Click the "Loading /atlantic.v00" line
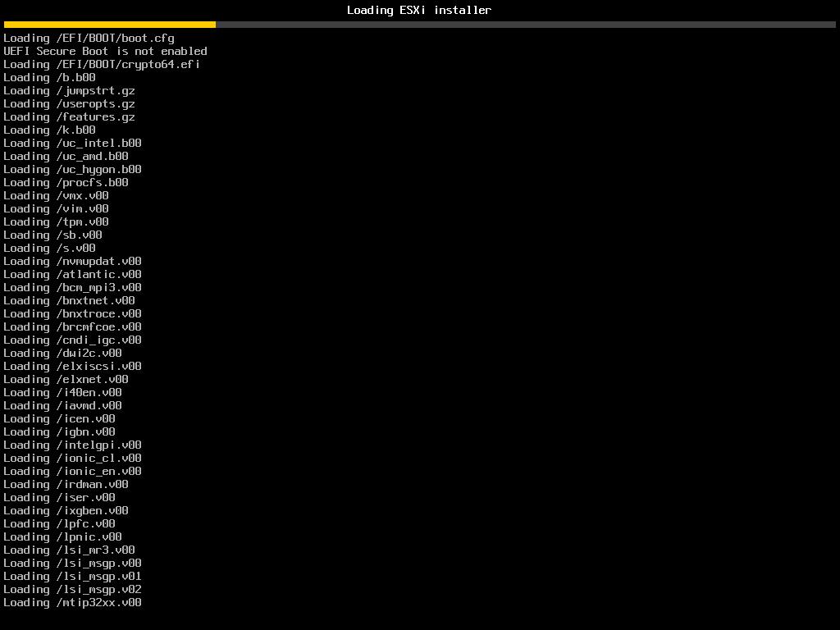The width and height of the screenshot is (840, 630). (x=72, y=274)
